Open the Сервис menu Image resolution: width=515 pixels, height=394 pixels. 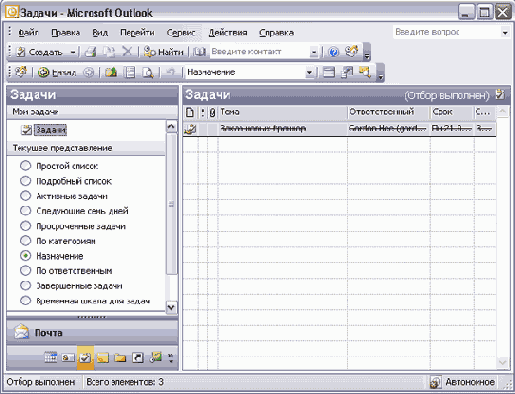[181, 33]
